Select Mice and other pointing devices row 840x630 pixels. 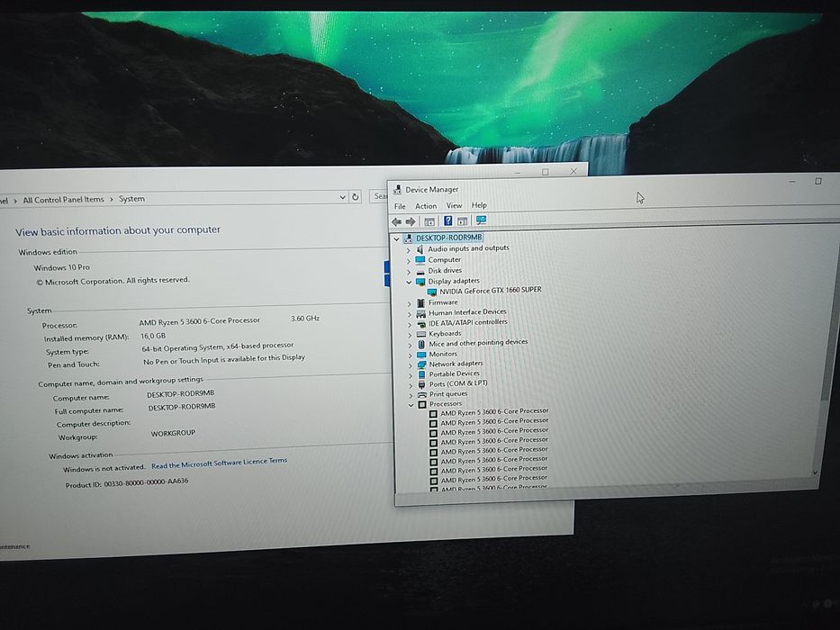tap(478, 343)
